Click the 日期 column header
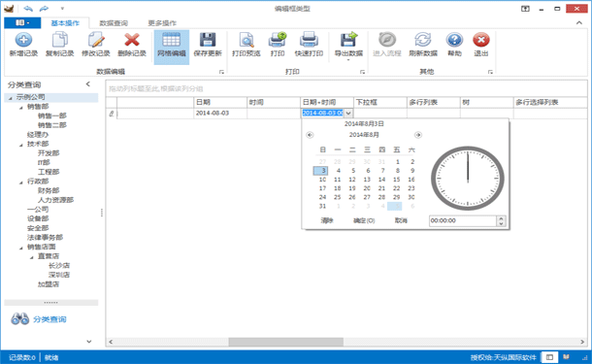The height and width of the screenshot is (364, 592). coord(220,102)
